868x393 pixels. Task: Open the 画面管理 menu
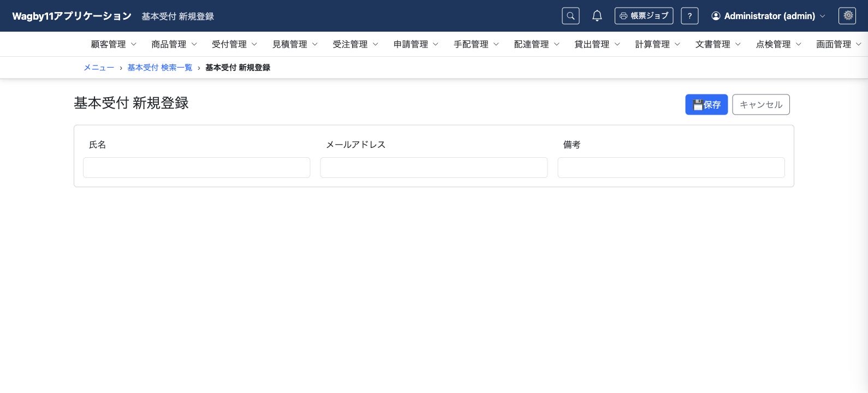pyautogui.click(x=839, y=44)
